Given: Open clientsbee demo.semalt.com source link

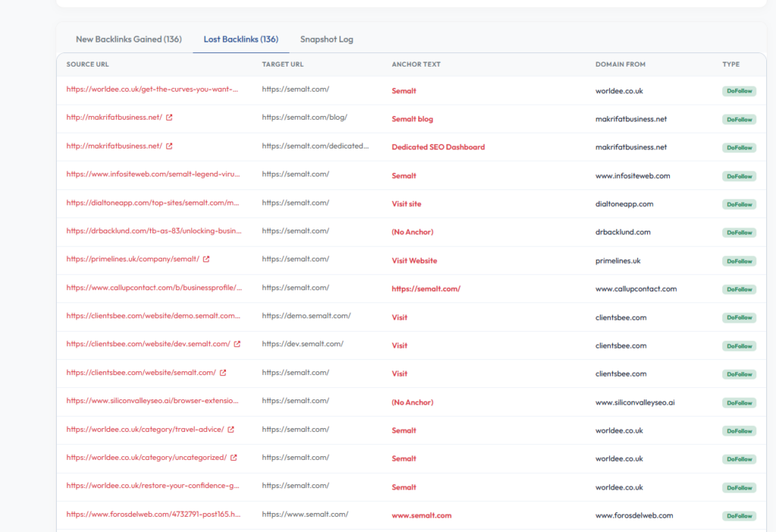Looking at the screenshot, I should tap(153, 316).
